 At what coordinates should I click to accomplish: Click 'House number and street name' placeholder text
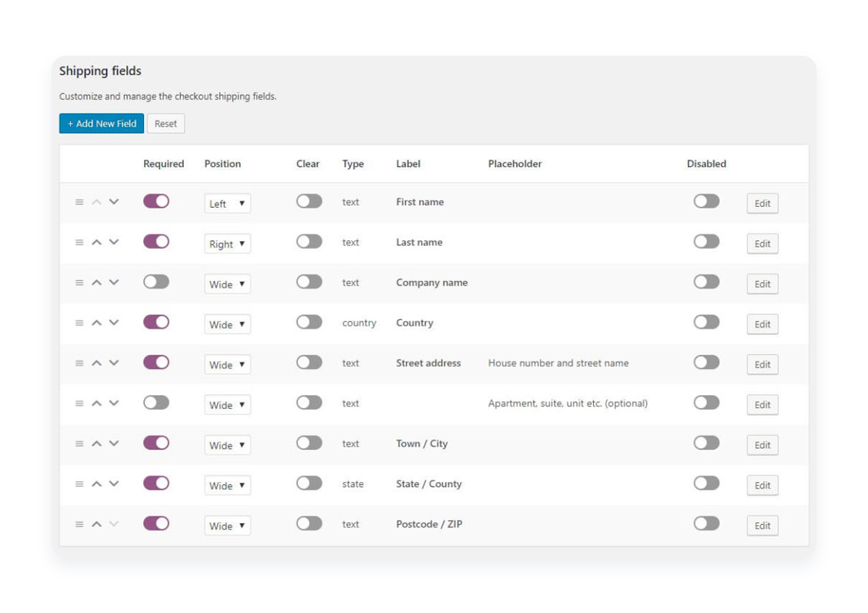(x=558, y=363)
